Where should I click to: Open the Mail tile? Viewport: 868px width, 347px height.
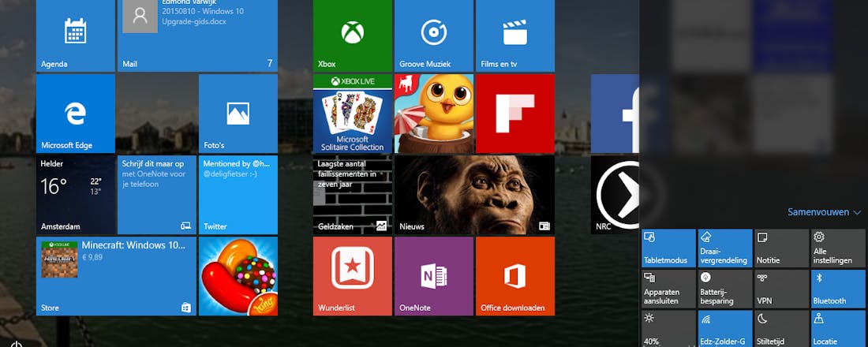coord(197,35)
